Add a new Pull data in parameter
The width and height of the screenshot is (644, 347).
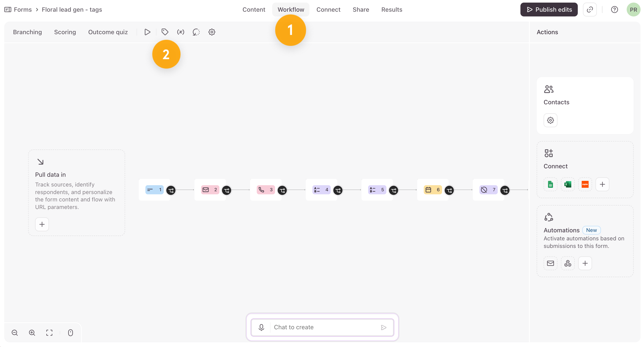[42, 224]
